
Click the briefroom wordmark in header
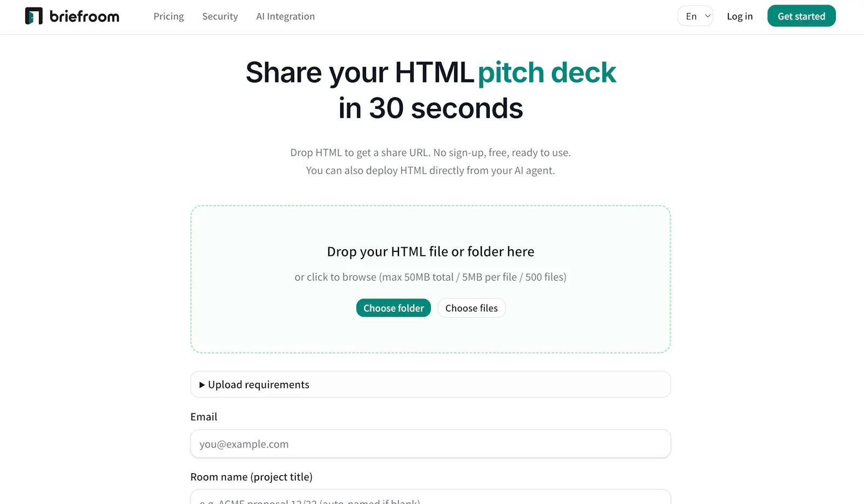84,16
